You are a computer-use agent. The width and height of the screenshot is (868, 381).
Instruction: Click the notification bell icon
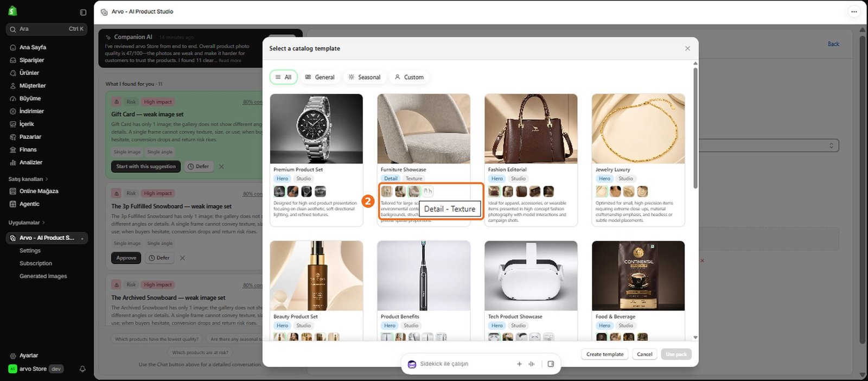point(82,369)
